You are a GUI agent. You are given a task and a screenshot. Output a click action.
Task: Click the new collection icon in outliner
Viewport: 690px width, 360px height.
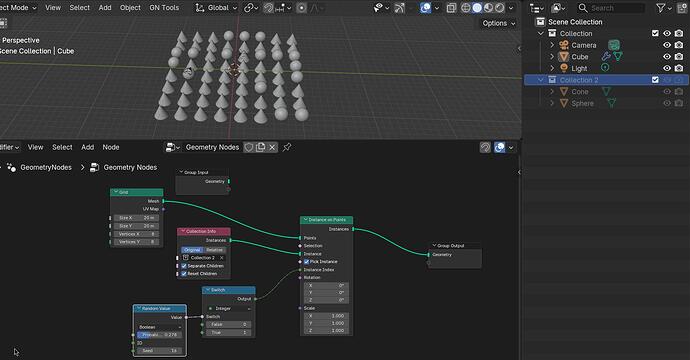(x=683, y=8)
